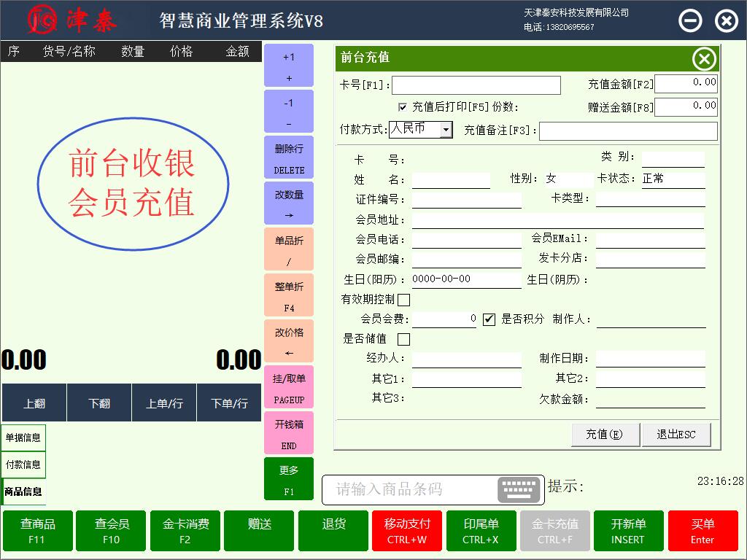
Task: Click the 卡号 card number input field
Action: pos(476,85)
